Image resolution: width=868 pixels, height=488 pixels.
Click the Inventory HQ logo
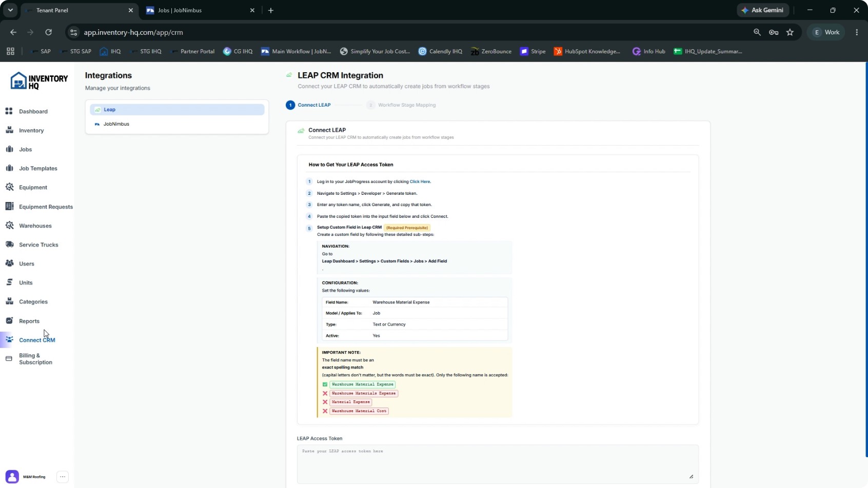point(39,81)
